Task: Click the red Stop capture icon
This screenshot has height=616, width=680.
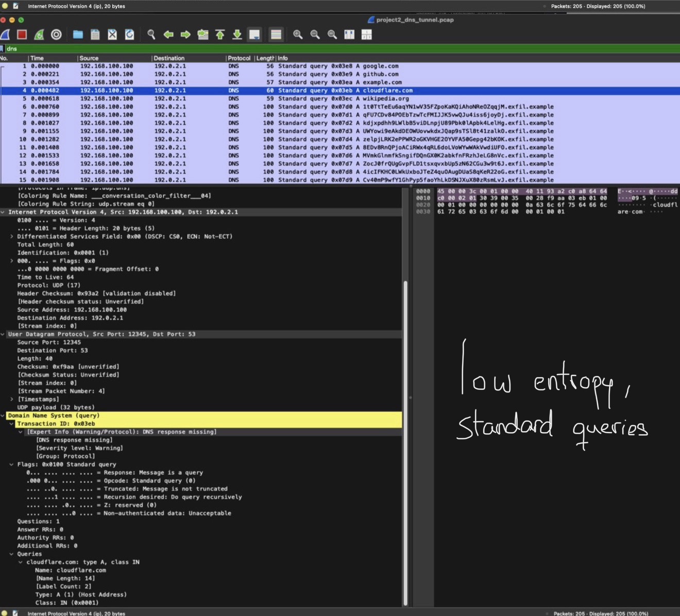Action: tap(22, 35)
